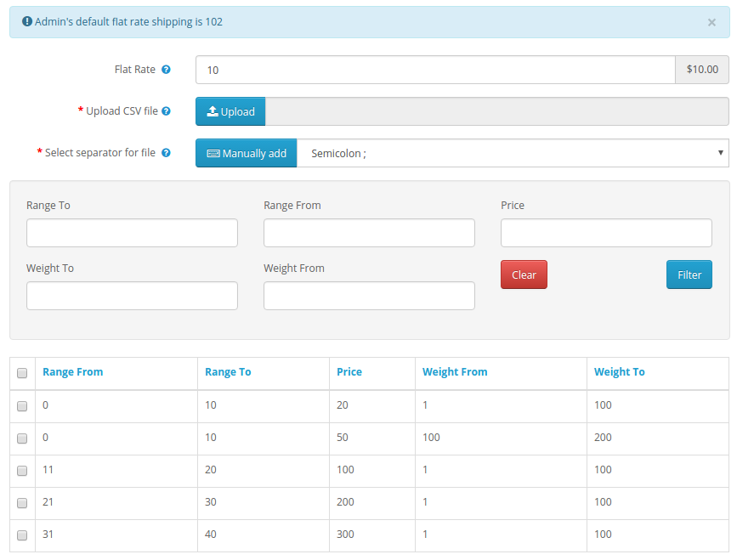Image resolution: width=737 pixels, height=560 pixels.
Task: Click the Price filter field
Action: pyautogui.click(x=606, y=233)
